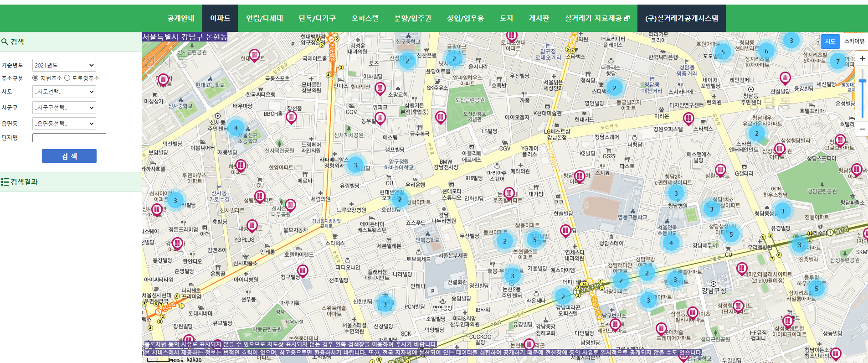Open the 시군구선택 dropdown
Viewport: 868px width, 363px height.
pyautogui.click(x=64, y=108)
